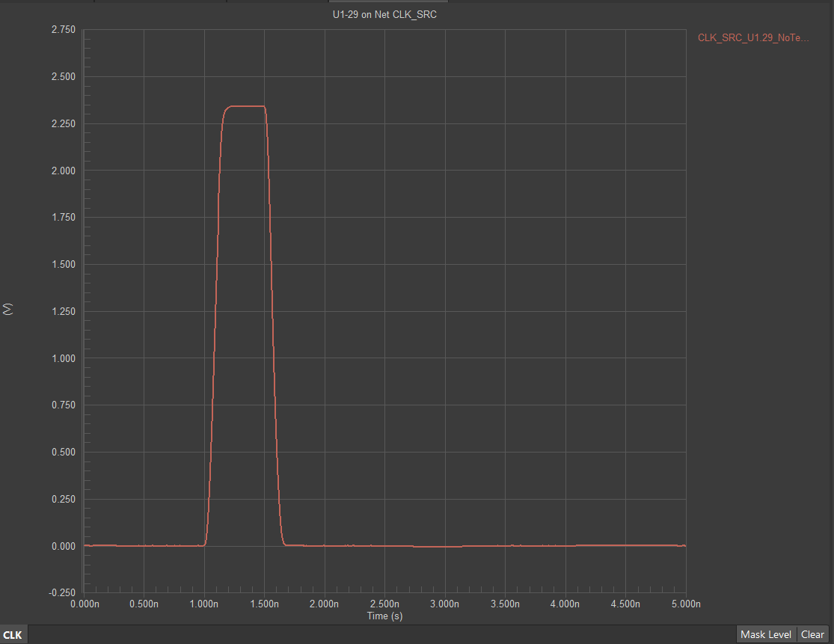
Task: Click the 0.000n time axis origin label
Action: (84, 604)
